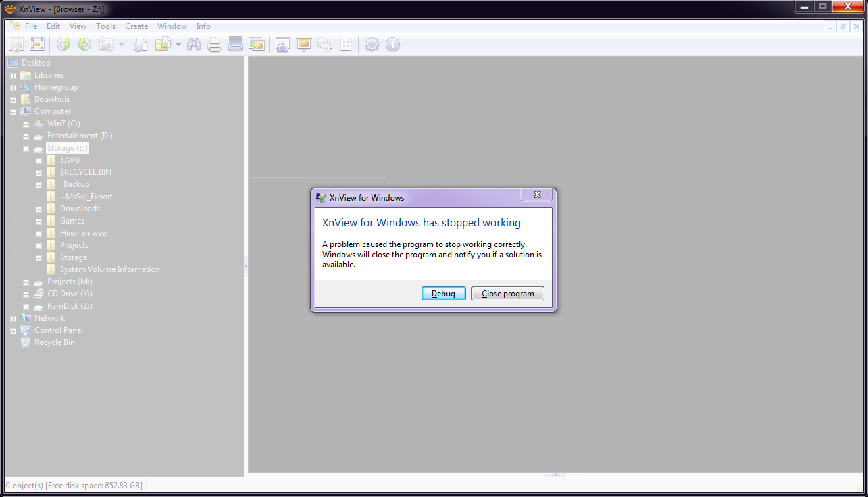Open the dropdown arrow beside Copy to folder
The width and height of the screenshot is (868, 497).
click(178, 45)
